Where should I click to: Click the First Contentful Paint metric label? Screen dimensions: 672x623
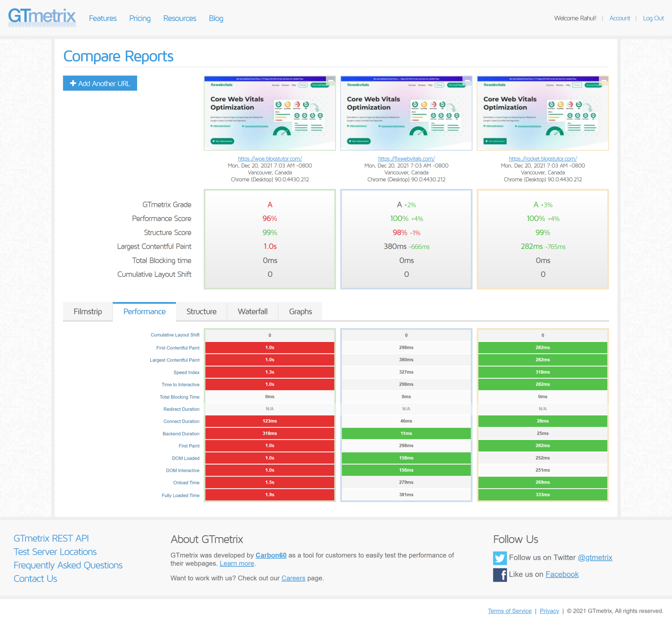pos(178,348)
